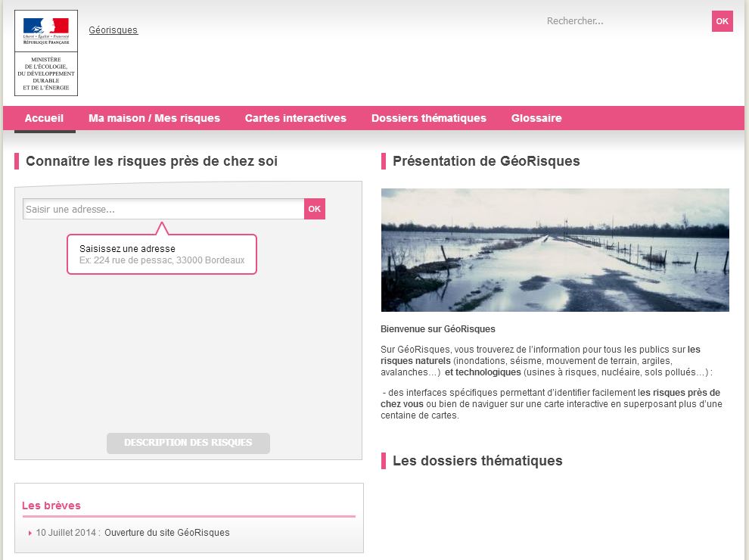749x560 pixels.
Task: Click the République Française ministry logo
Action: point(45,53)
